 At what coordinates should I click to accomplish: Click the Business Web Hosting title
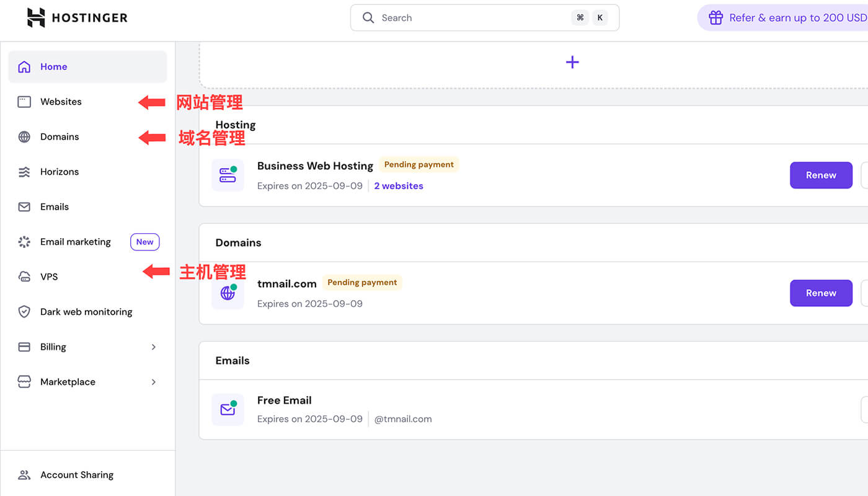click(x=315, y=166)
